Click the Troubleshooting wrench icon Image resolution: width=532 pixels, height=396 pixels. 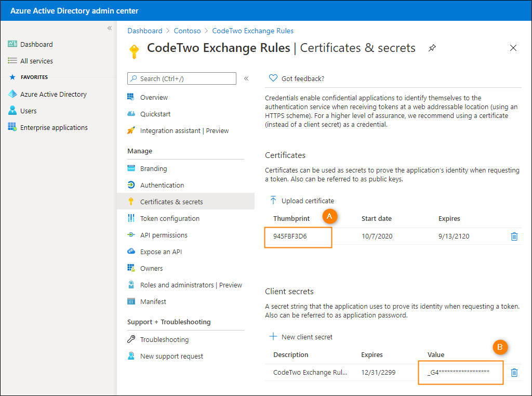[130, 339]
